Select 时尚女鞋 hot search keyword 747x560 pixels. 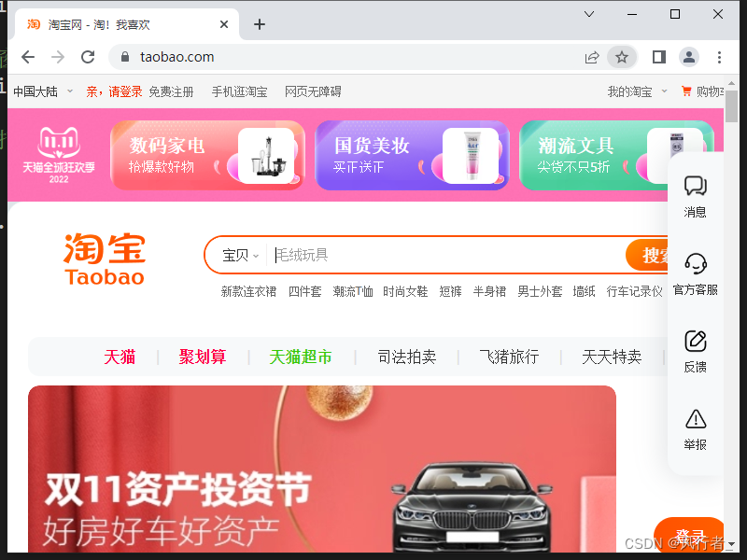pos(405,291)
